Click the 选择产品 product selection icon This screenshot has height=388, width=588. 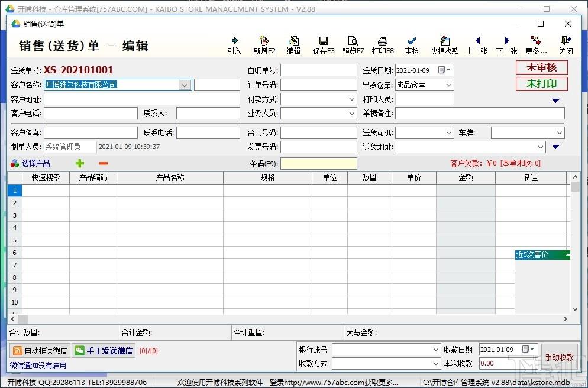pos(30,163)
